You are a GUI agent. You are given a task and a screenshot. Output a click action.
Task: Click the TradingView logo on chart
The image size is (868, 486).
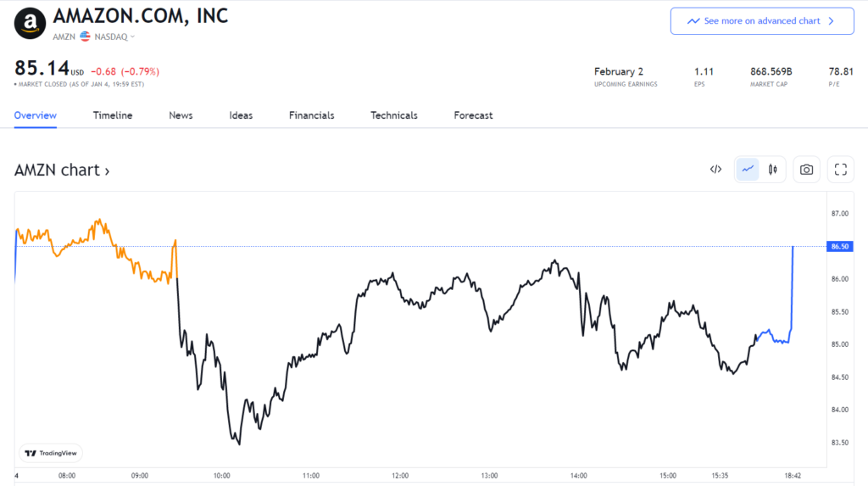point(51,453)
